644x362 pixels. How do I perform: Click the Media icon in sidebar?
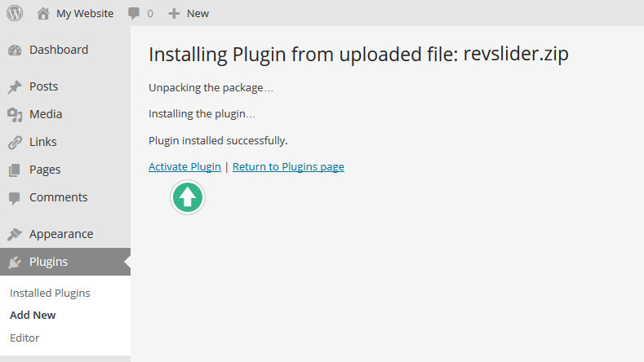coord(15,114)
